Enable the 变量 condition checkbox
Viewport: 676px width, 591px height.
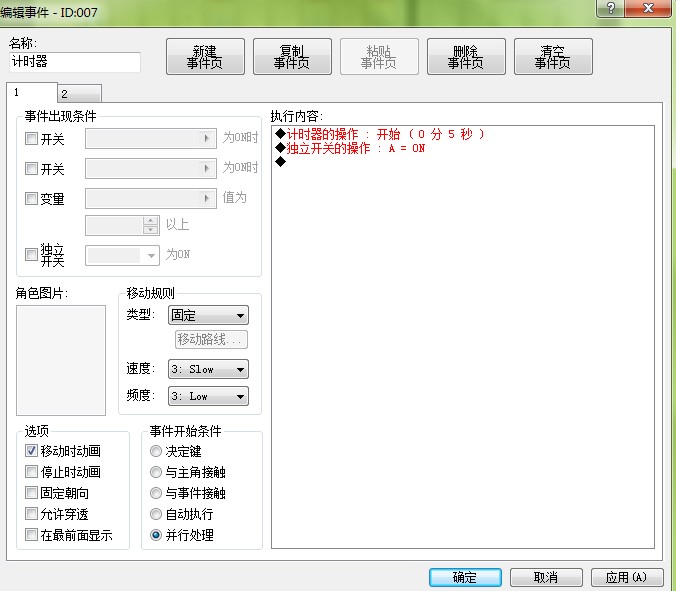click(31, 198)
